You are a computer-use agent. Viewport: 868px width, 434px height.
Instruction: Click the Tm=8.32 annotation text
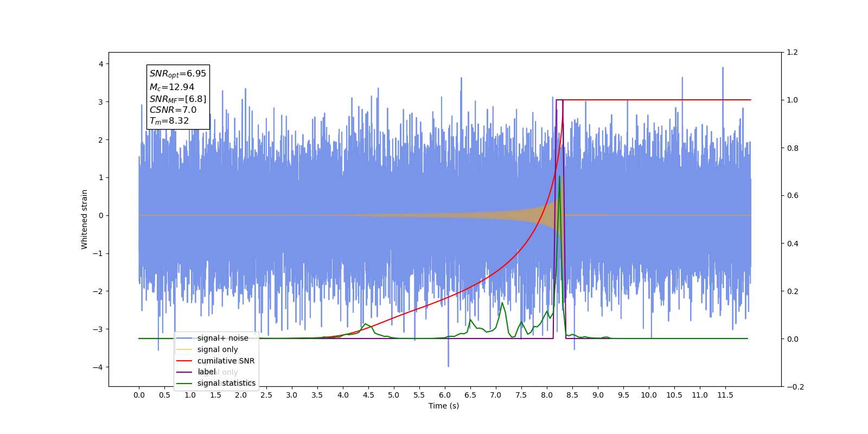[x=169, y=121]
